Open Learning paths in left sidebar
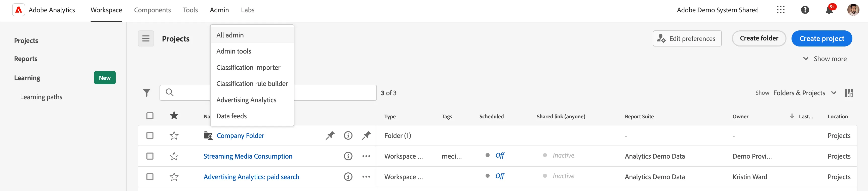The height and width of the screenshot is (191, 868). coord(41,97)
